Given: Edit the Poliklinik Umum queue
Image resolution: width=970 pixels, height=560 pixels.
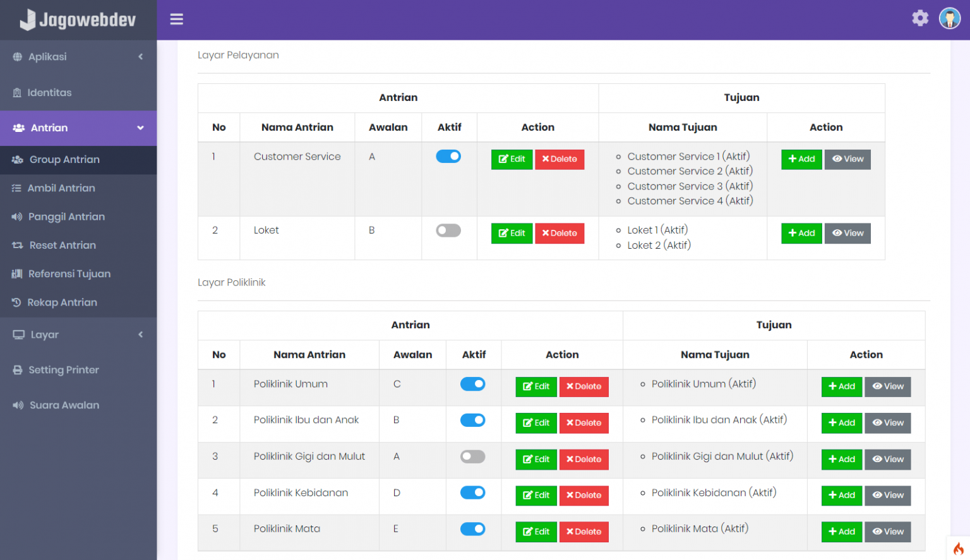Looking at the screenshot, I should click(536, 386).
